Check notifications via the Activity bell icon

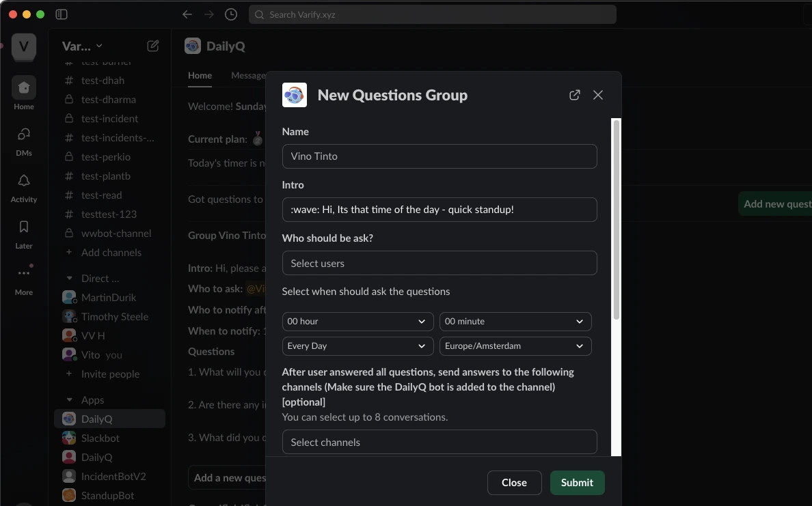(23, 186)
